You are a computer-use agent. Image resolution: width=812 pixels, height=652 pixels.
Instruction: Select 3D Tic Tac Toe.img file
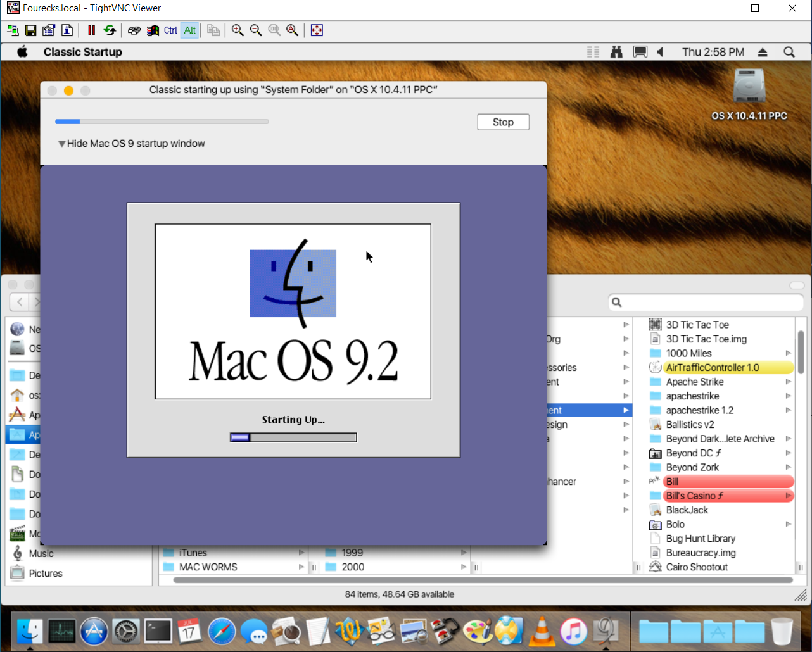click(706, 339)
